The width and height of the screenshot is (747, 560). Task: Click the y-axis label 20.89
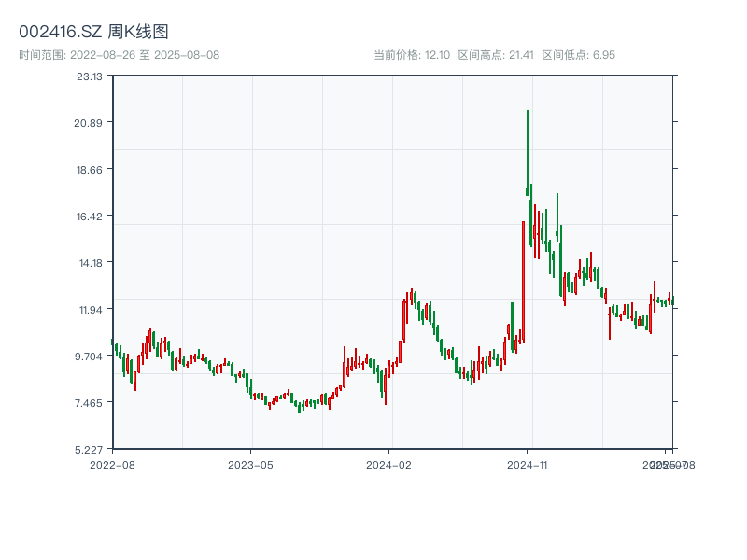coord(88,123)
